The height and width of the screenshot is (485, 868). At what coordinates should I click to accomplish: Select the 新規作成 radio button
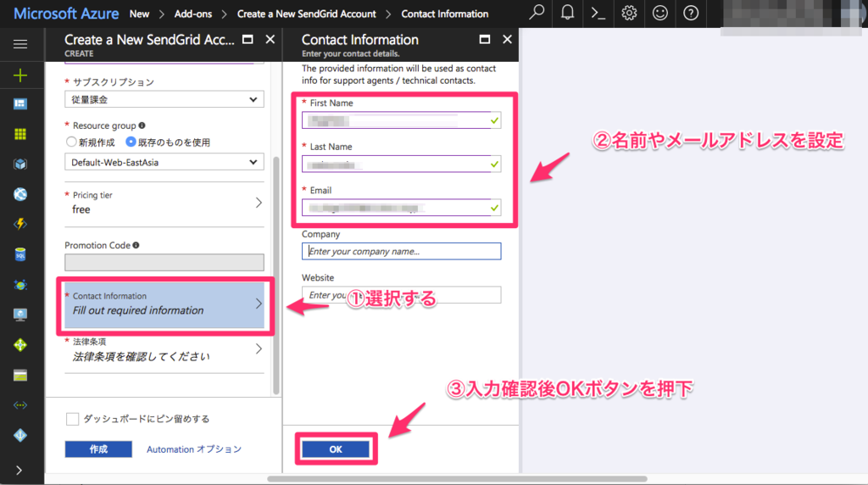(x=71, y=142)
